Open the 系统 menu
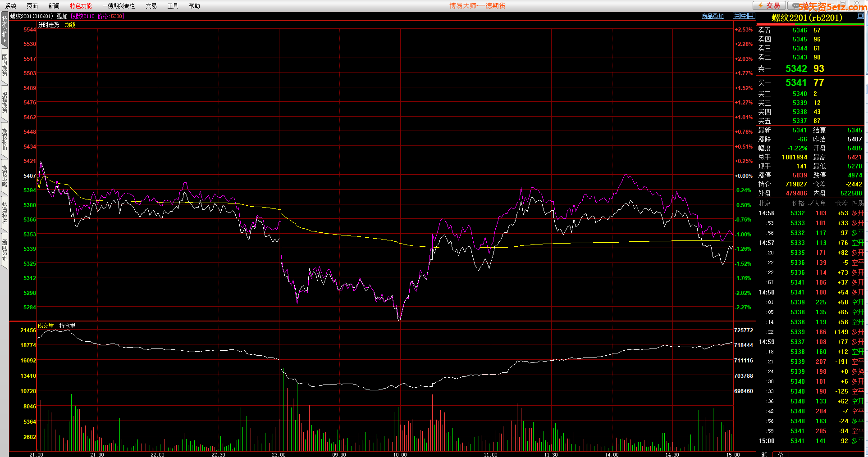 10,6
